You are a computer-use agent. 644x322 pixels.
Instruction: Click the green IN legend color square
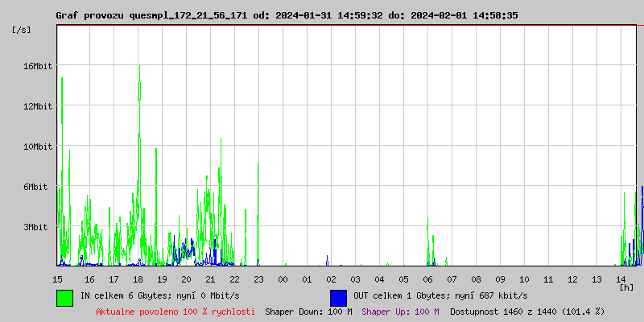[64, 297]
